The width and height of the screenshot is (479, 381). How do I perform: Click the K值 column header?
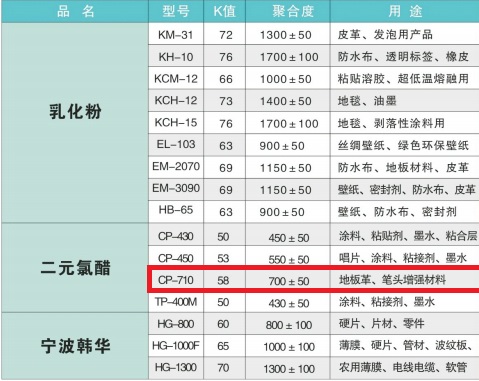coord(225,11)
